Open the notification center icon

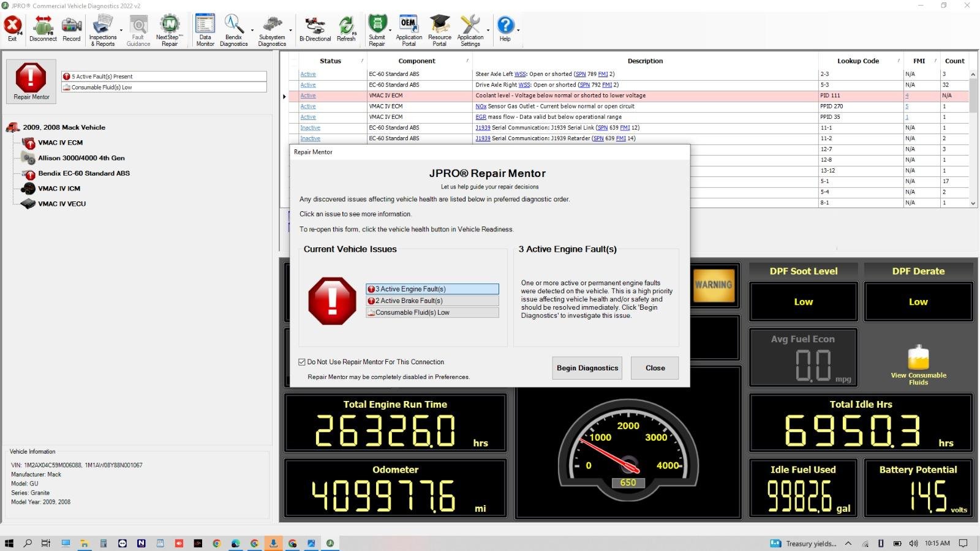(x=963, y=543)
